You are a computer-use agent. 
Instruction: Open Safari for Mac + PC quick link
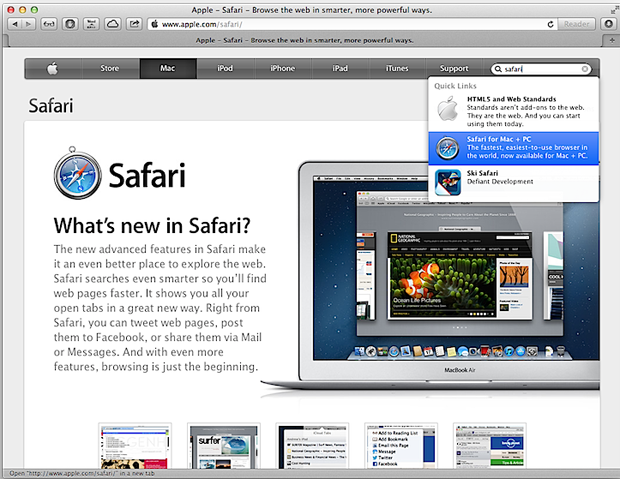513,148
